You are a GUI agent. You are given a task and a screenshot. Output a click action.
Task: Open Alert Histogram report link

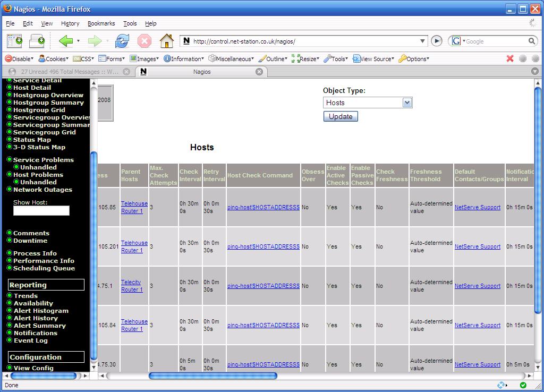point(41,311)
